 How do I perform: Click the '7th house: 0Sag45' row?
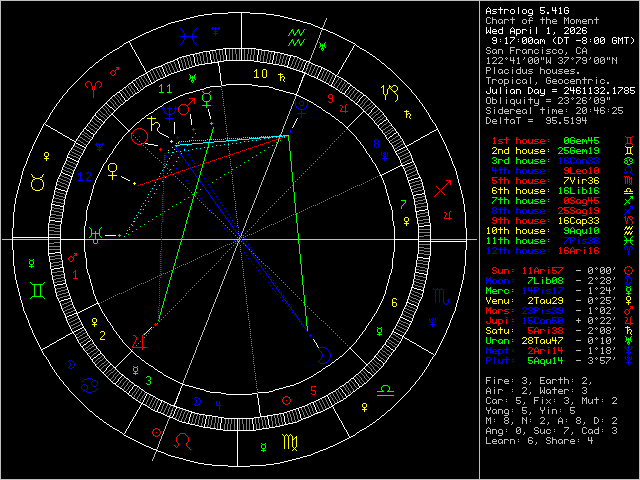tap(545, 201)
